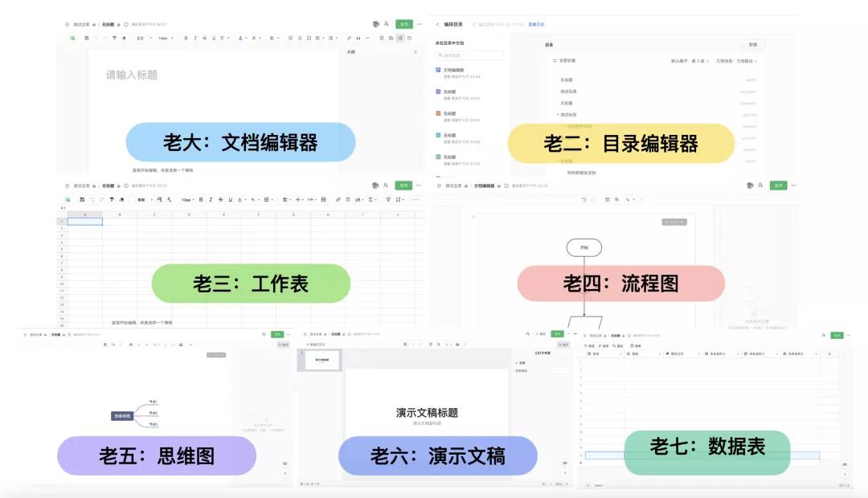This screenshot has width=868, height=498.
Task: Click the 演示文稿标题 title text on slide
Action: coord(427,412)
